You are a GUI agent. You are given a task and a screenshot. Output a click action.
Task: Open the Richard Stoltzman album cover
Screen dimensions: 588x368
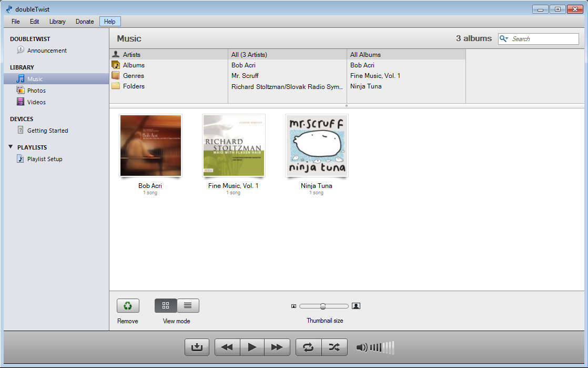(234, 145)
